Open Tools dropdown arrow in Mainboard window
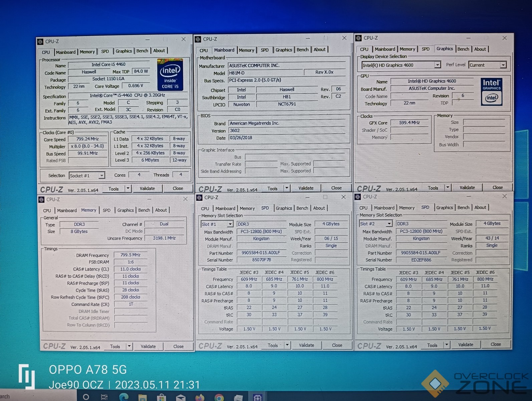This screenshot has height=401, width=532. tap(286, 188)
